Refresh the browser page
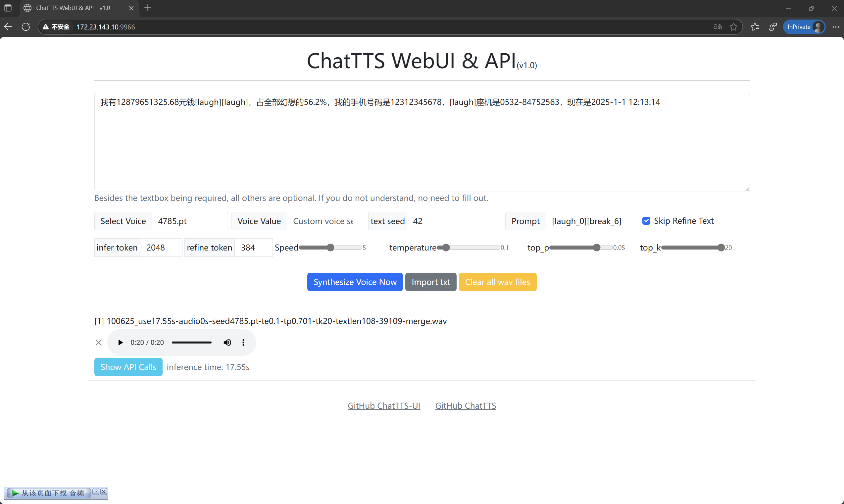Screen dimensions: 844x504 click(26, 27)
